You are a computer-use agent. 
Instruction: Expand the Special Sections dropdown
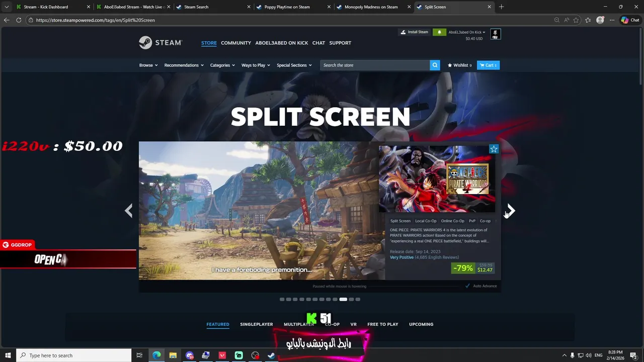click(294, 65)
